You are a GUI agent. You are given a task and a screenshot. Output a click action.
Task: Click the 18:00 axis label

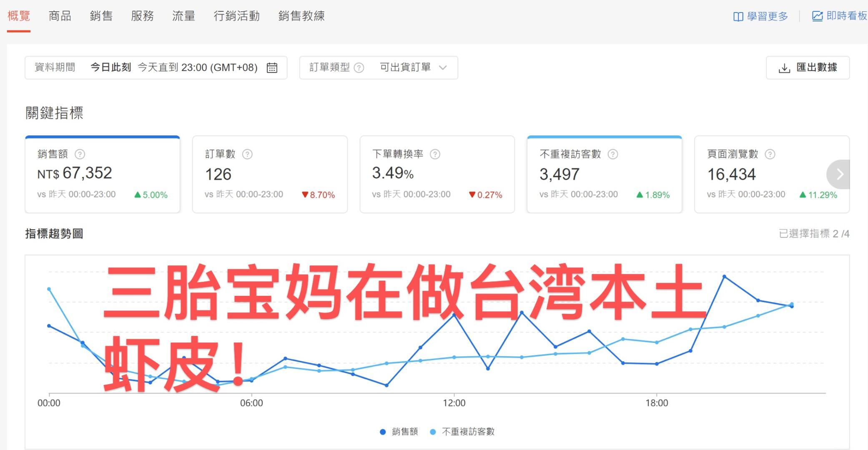click(x=657, y=403)
